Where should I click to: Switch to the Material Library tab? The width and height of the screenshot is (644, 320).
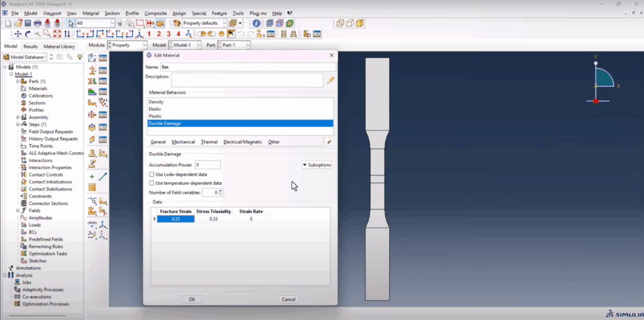[59, 47]
